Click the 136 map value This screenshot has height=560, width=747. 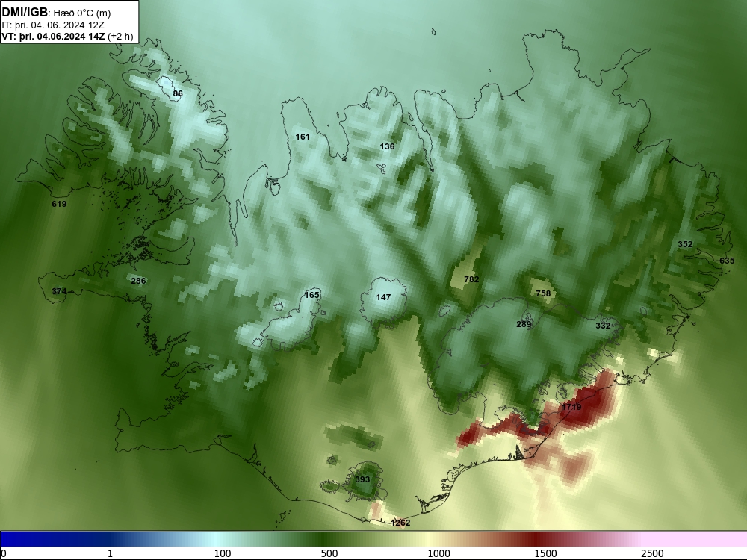[x=387, y=146]
